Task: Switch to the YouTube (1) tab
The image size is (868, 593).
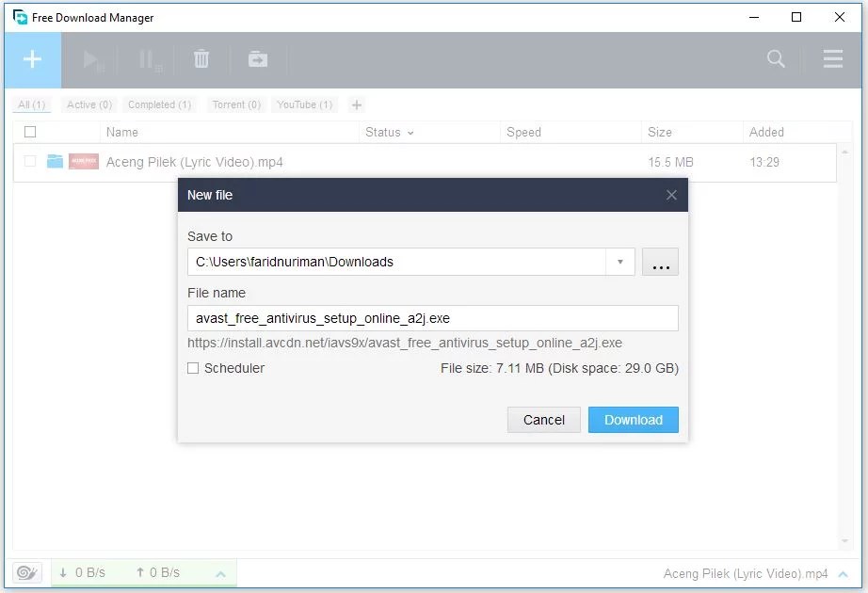Action: click(x=304, y=104)
